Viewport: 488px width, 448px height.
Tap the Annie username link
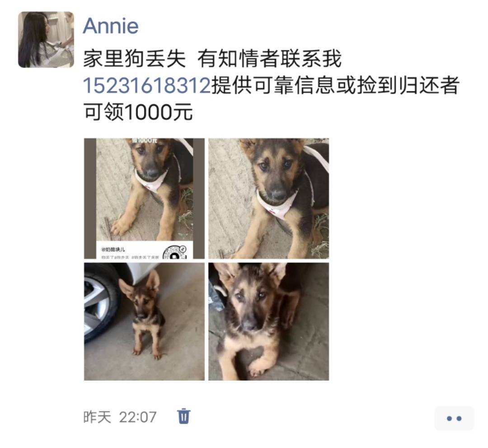point(111,26)
